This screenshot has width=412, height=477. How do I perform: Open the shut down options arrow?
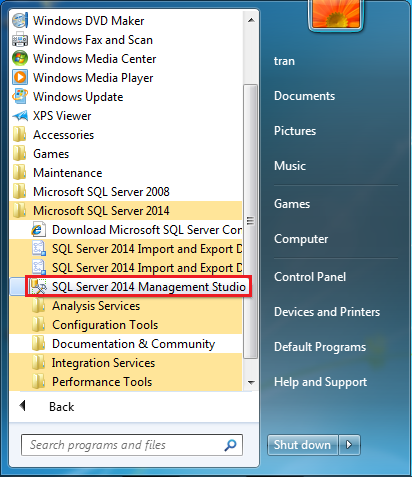pyautogui.click(x=349, y=445)
